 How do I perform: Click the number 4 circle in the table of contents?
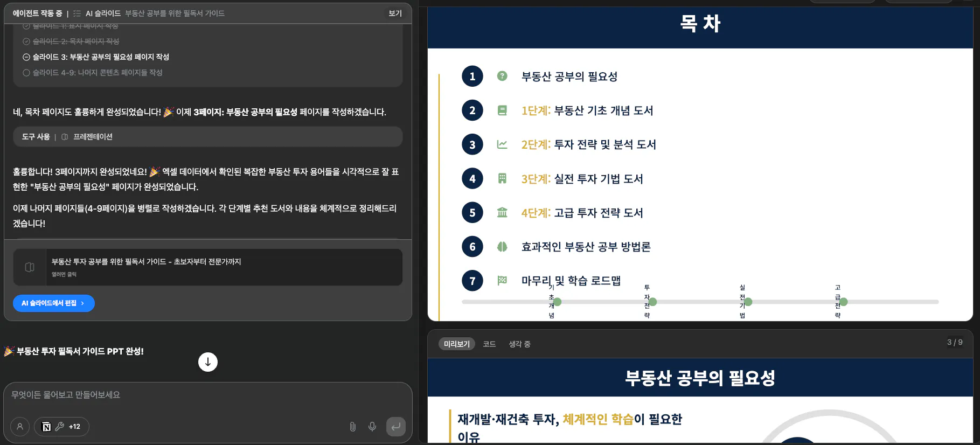tap(472, 179)
